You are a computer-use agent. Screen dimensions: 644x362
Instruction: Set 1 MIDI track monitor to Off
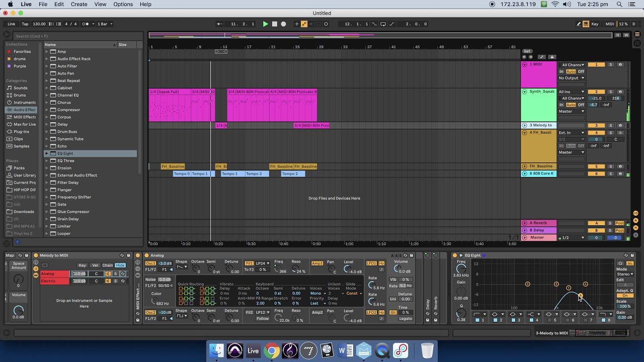(581, 71)
